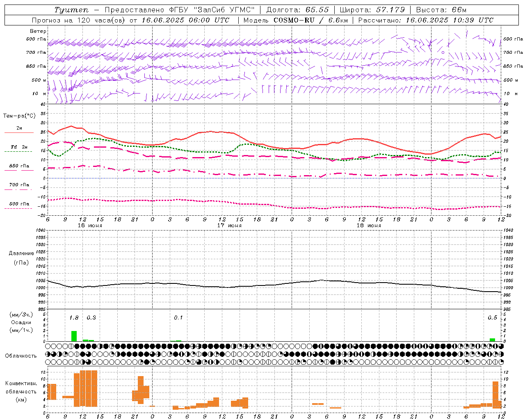This screenshot has width=525, height=420.
Task: Select the 'Td 2м' dew point legend entry
Action: pos(19,147)
